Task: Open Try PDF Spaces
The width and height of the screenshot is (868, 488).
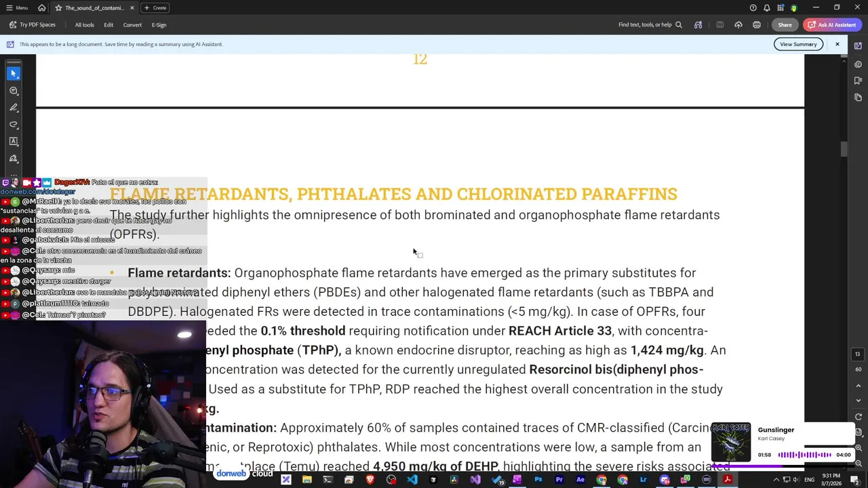Action: click(x=33, y=25)
